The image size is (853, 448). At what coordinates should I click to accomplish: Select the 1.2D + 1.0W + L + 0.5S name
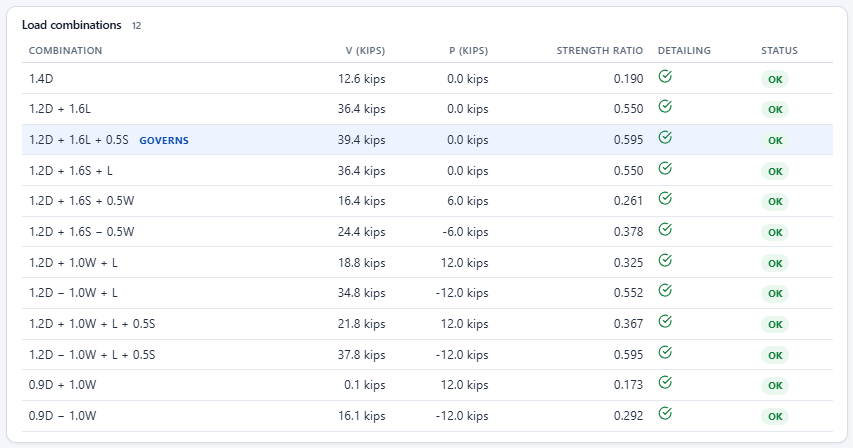(x=92, y=323)
